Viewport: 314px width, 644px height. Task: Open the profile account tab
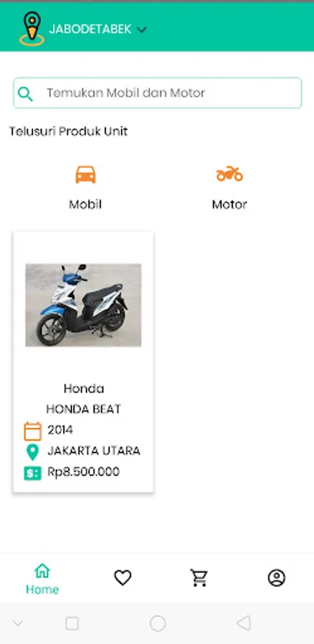click(277, 578)
